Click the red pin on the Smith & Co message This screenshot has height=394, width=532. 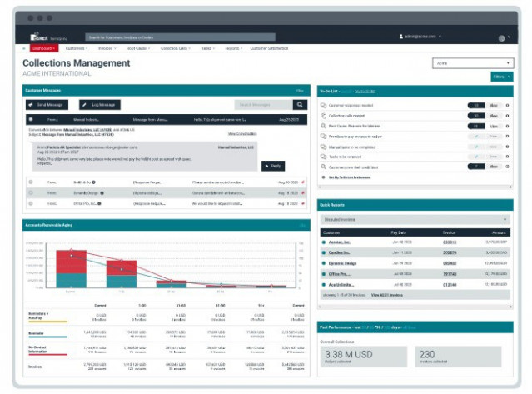303,182
